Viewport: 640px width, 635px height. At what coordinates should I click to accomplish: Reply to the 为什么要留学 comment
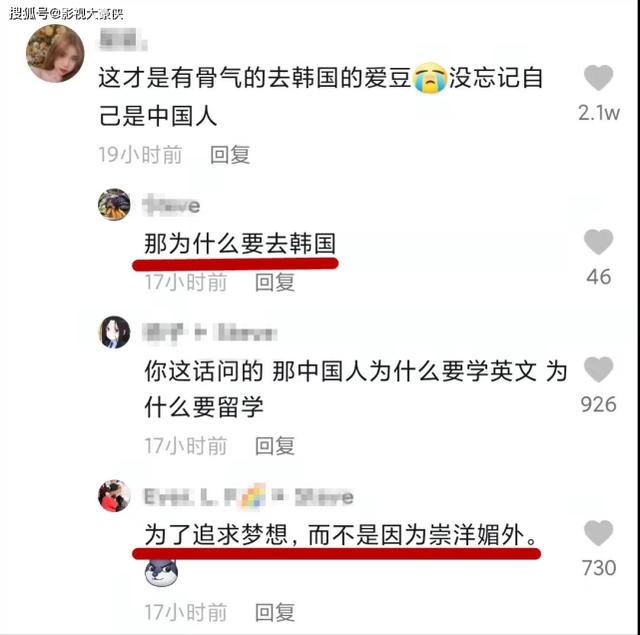click(275, 446)
